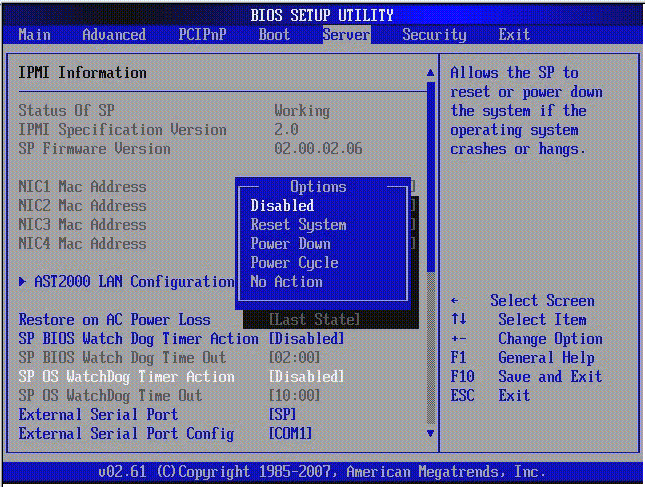Screen dimensions: 645x487
Task: Open the Security tab
Action: [434, 35]
